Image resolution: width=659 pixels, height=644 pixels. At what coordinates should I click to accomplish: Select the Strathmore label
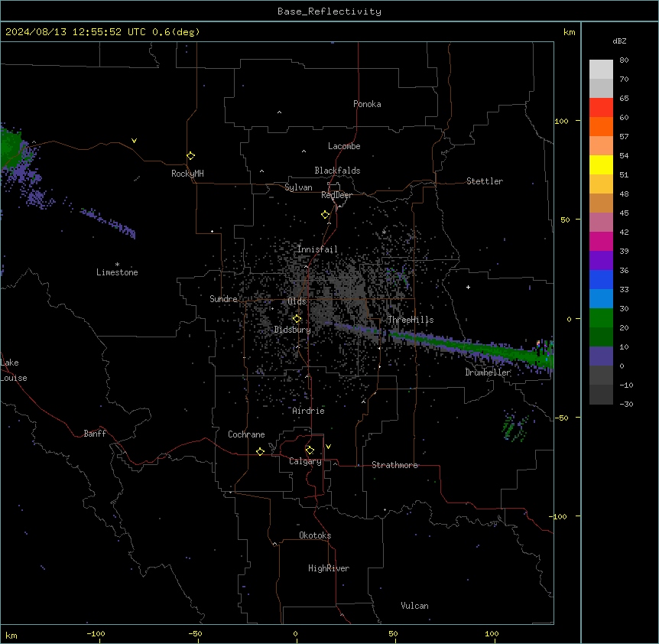[394, 465]
